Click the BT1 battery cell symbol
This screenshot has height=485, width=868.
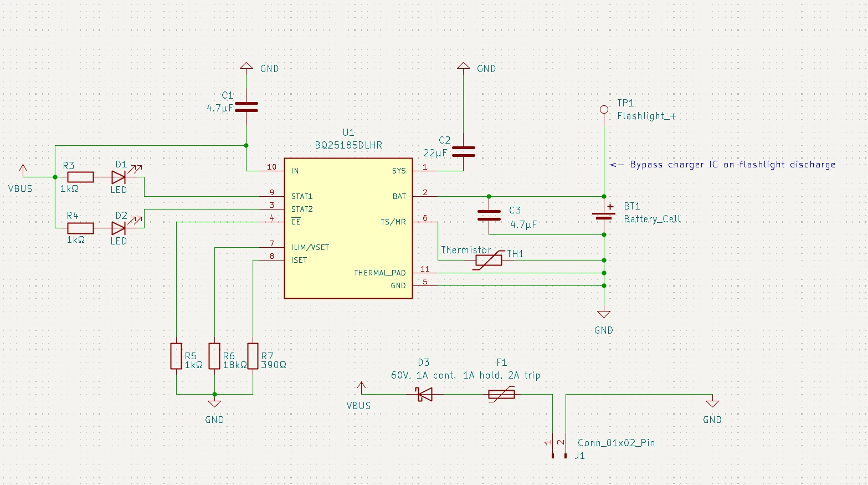[x=604, y=215]
